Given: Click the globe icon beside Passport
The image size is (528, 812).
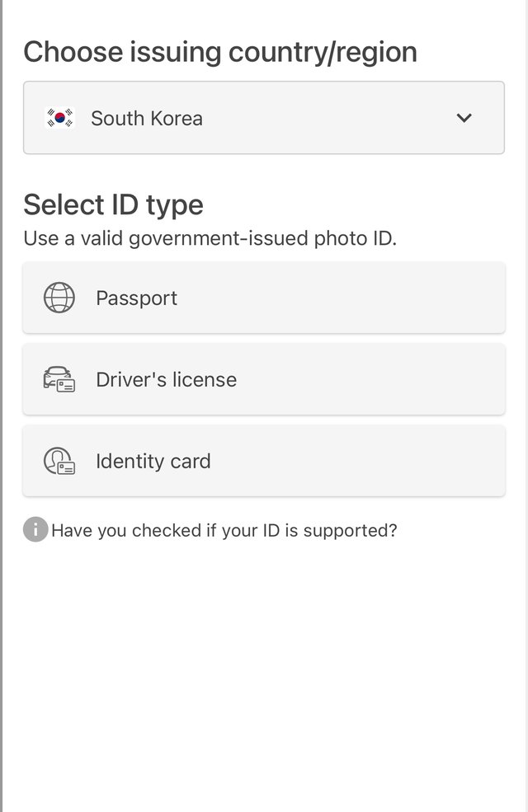Looking at the screenshot, I should click(x=59, y=298).
